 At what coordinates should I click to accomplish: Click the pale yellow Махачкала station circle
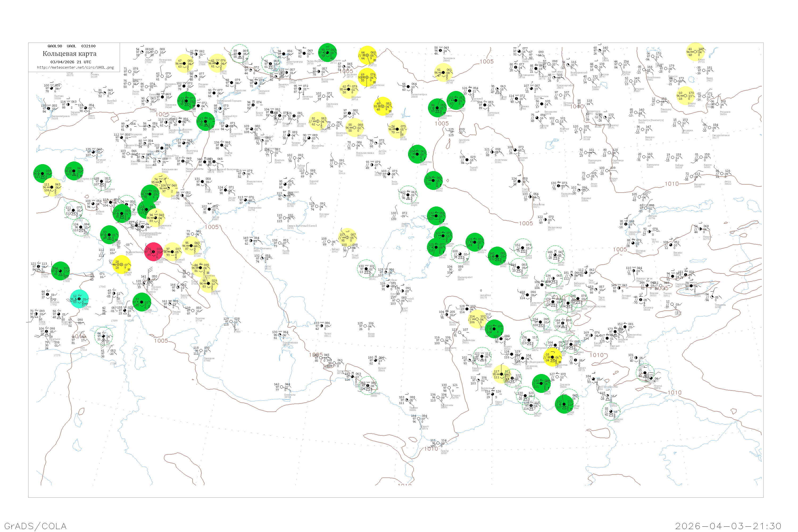coord(200,268)
